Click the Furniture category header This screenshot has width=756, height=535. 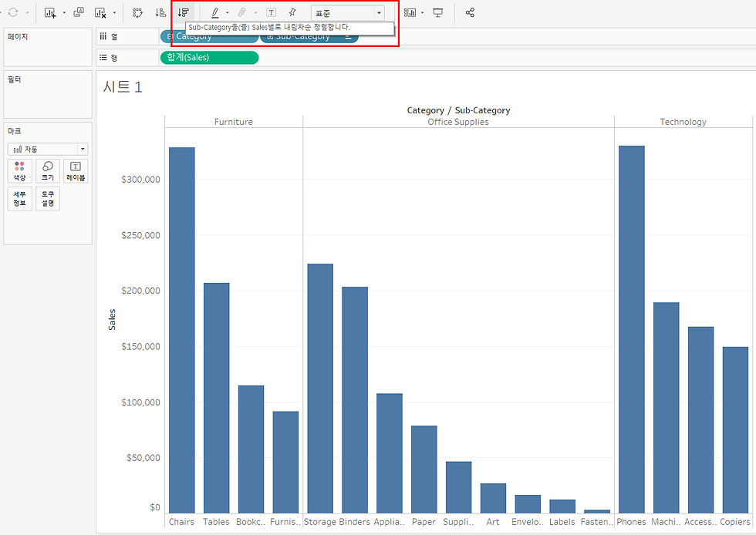pos(233,122)
